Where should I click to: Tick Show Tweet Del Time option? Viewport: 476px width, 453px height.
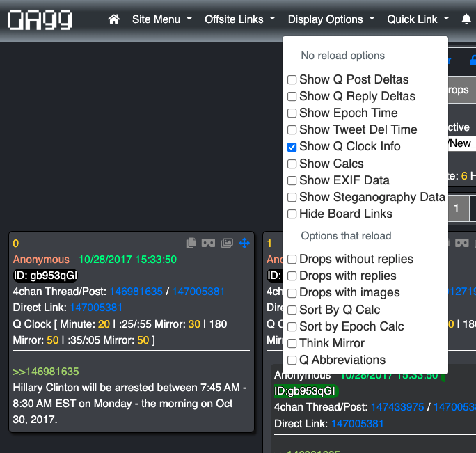point(292,129)
